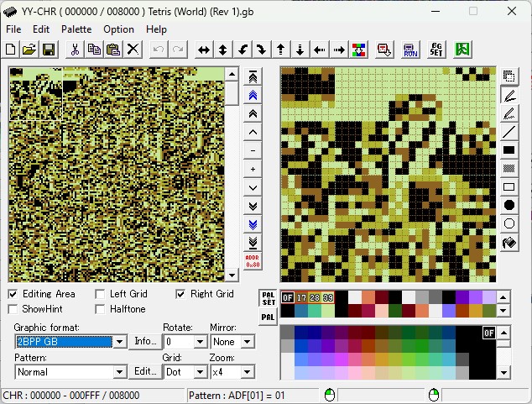Flip vertically using the double-headed vertical arrow

[x=223, y=50]
